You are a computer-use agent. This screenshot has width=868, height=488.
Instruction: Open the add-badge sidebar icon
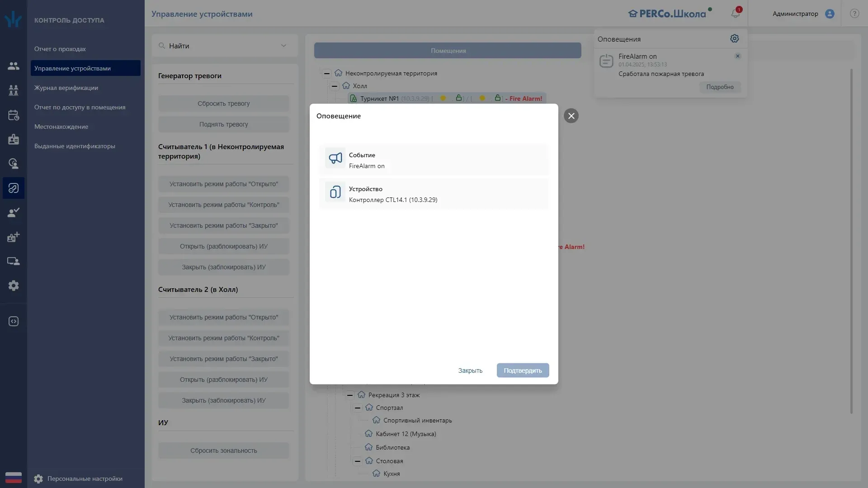coord(14,237)
